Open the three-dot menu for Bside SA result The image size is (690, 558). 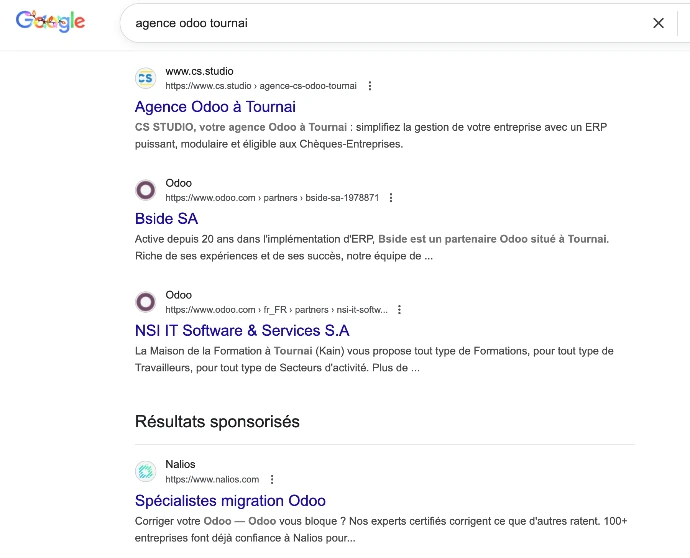(391, 198)
